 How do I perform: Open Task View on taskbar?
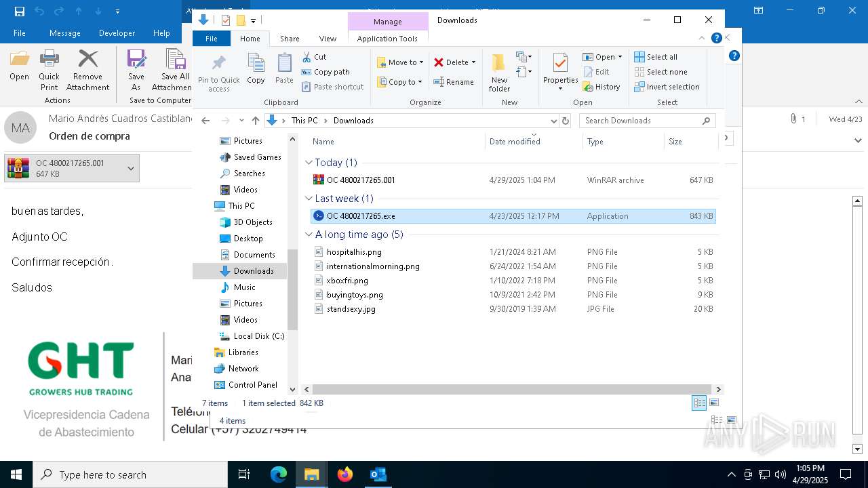point(245,474)
